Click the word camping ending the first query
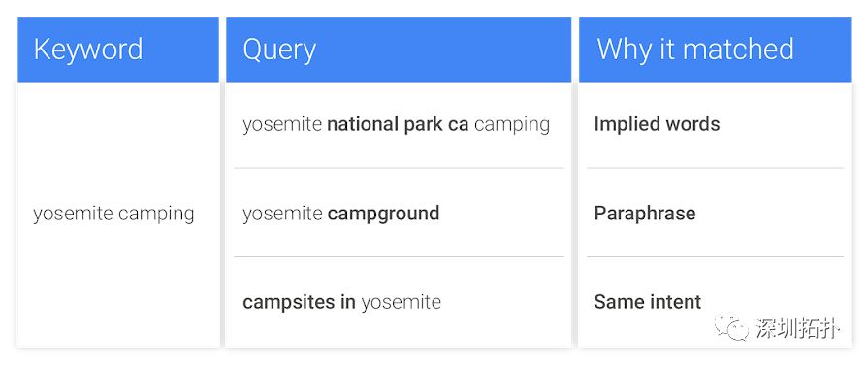The image size is (868, 366). (x=512, y=124)
